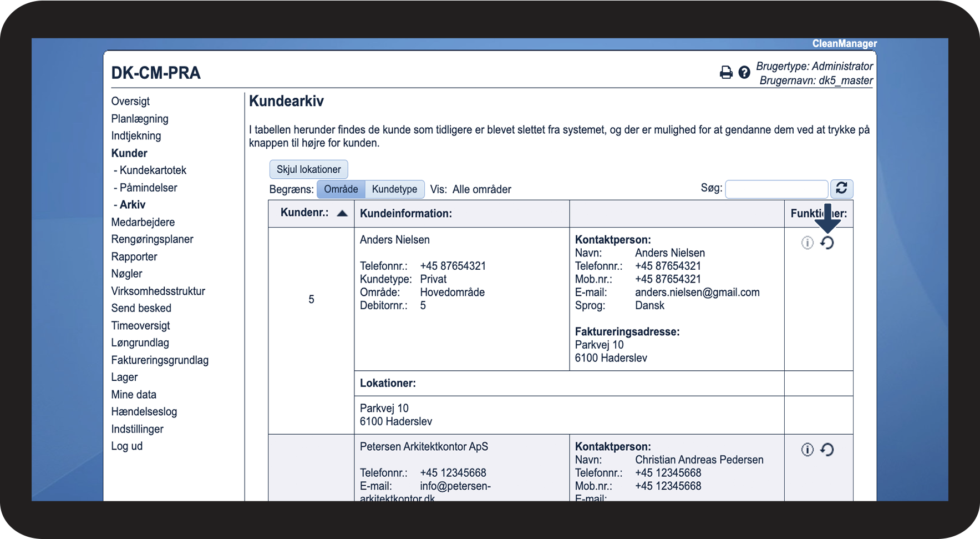The width and height of the screenshot is (980, 539).
Task: Expand the Kunder menu section
Action: (129, 153)
